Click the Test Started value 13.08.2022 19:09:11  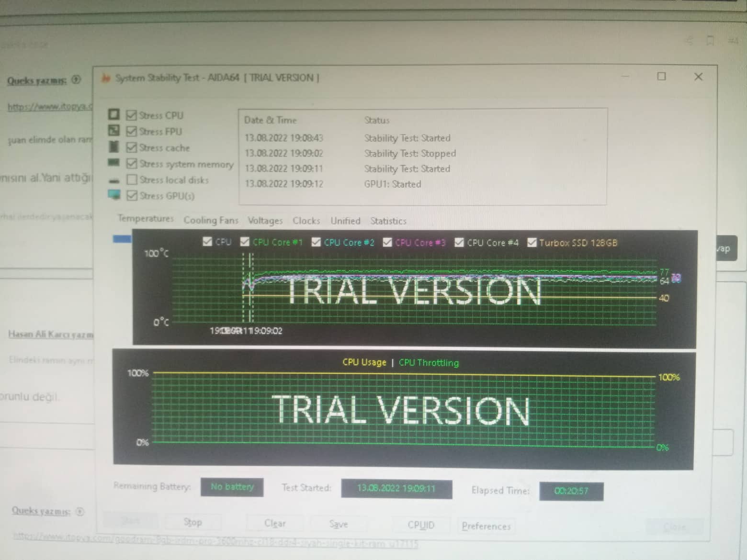pyautogui.click(x=396, y=489)
